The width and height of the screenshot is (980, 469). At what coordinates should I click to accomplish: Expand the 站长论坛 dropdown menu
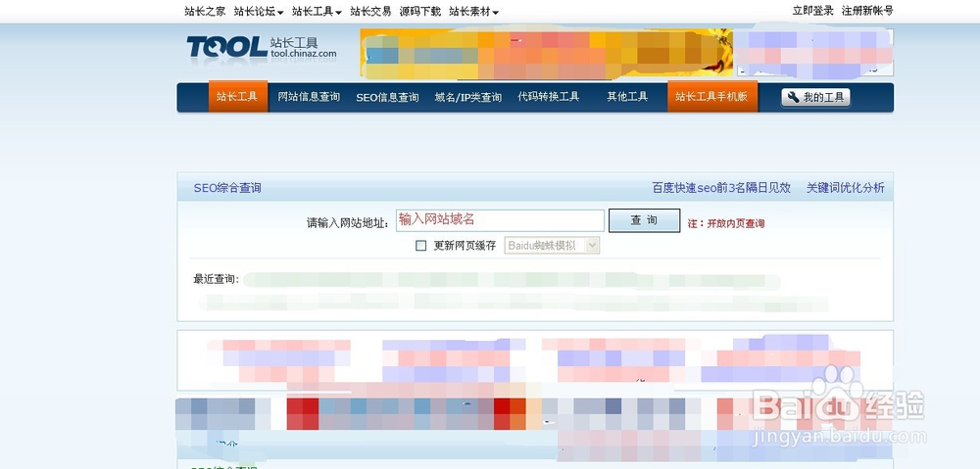(259, 11)
